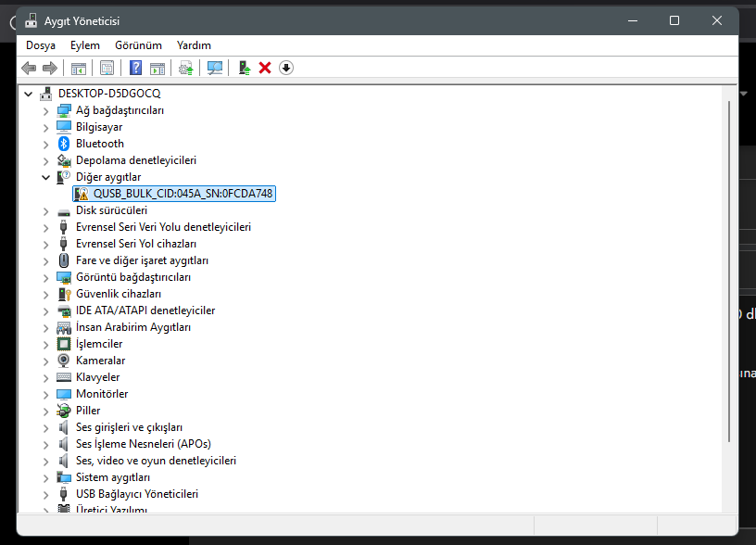
Task: Open the Eylem menu
Action: (x=85, y=45)
